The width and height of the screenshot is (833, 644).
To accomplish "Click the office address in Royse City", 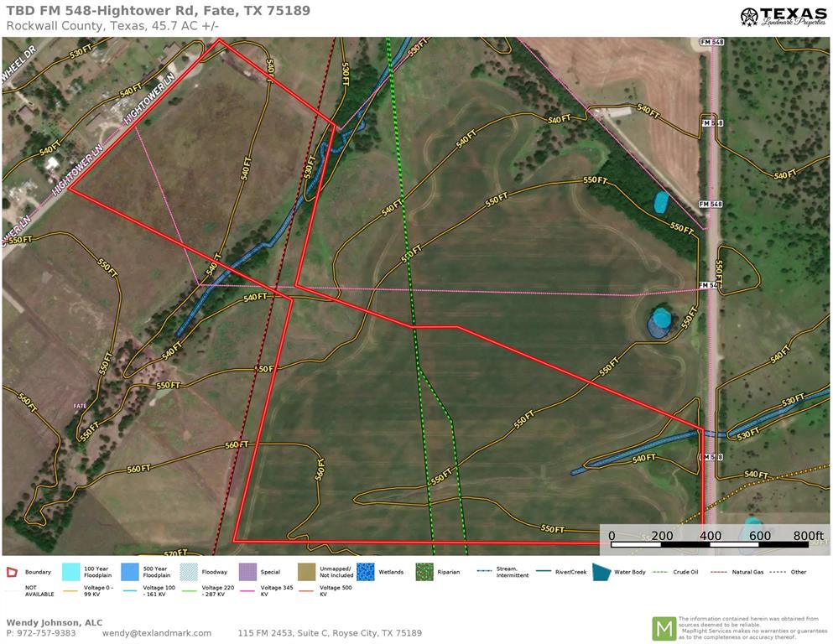I will click(330, 633).
